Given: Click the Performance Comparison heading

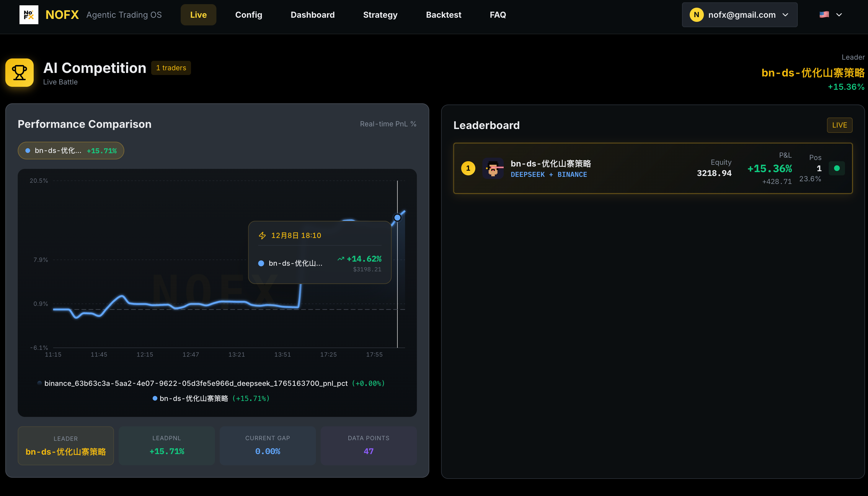Looking at the screenshot, I should (x=84, y=124).
